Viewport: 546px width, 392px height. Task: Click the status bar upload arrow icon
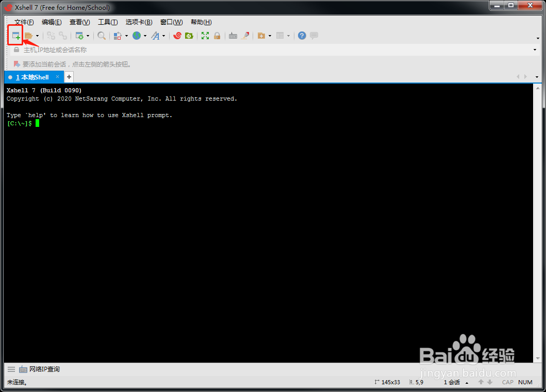click(x=481, y=382)
